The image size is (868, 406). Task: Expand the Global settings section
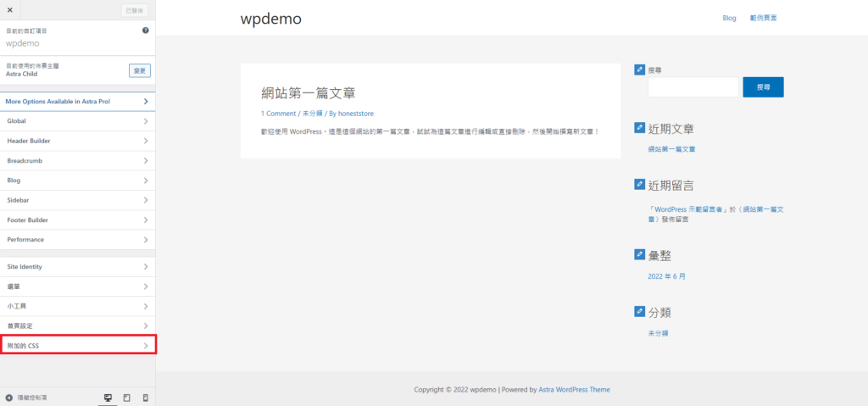coord(77,121)
